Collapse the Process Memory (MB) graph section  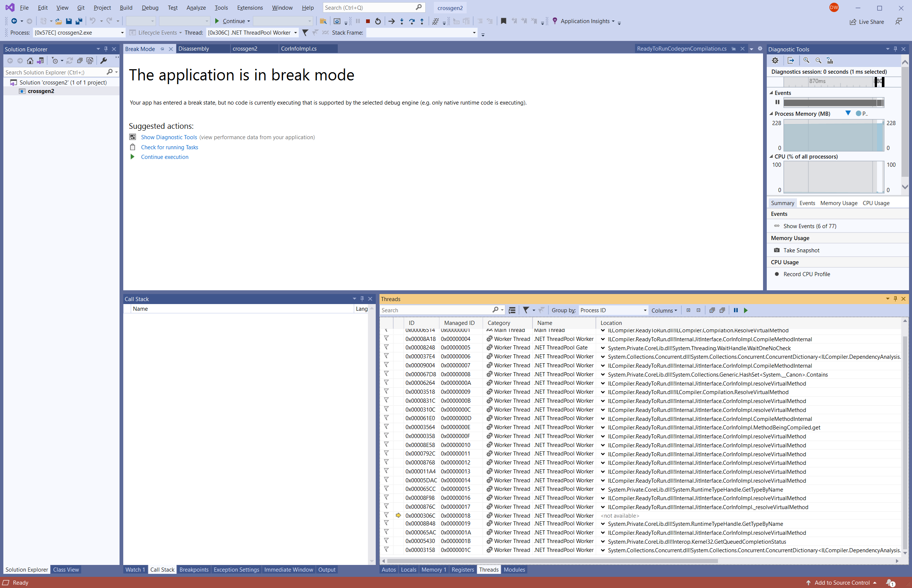click(x=771, y=114)
